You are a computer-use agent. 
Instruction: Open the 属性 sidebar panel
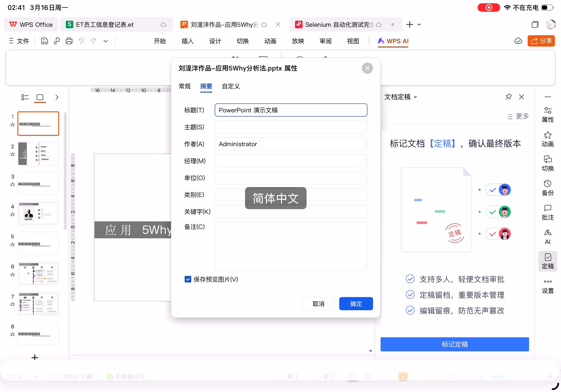(547, 115)
